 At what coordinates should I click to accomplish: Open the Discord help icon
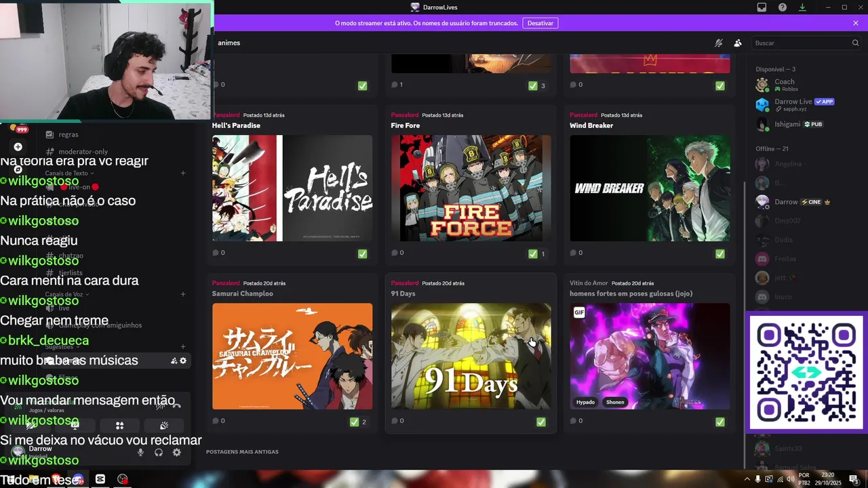coord(783,7)
